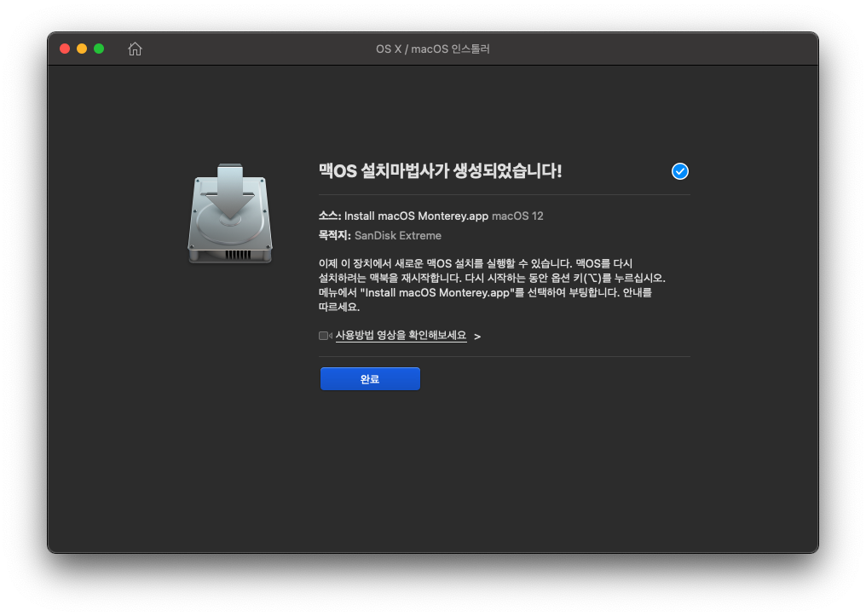Viewport: 866px width, 616px height.
Task: Open the 사용방법 영상을 확인해보세요 link
Action: [x=401, y=336]
